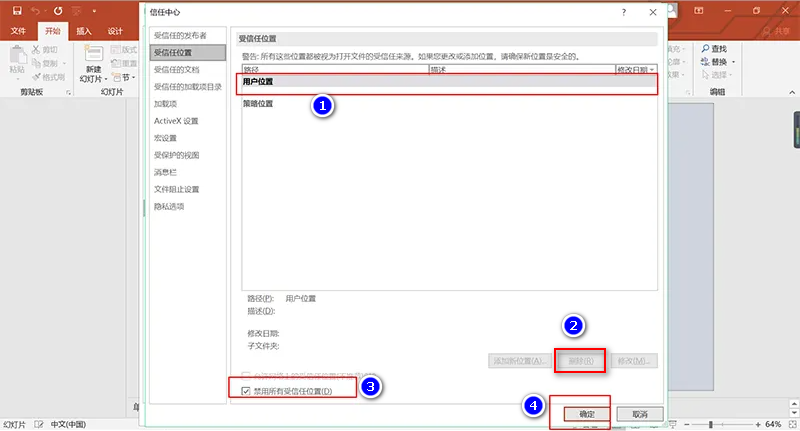Screen dimensions: 800x431
Task: Click the Redo icon in title bar
Action: [x=57, y=11]
